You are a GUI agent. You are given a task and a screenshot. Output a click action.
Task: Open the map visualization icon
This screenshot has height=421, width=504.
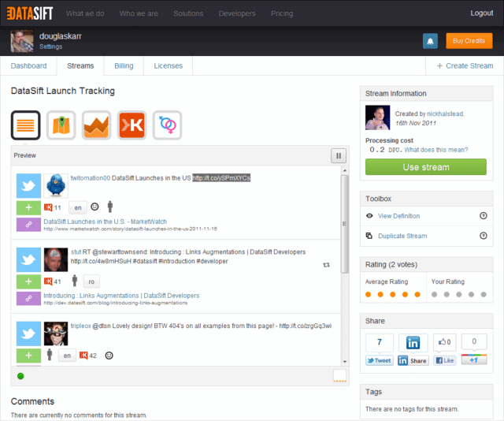61,125
